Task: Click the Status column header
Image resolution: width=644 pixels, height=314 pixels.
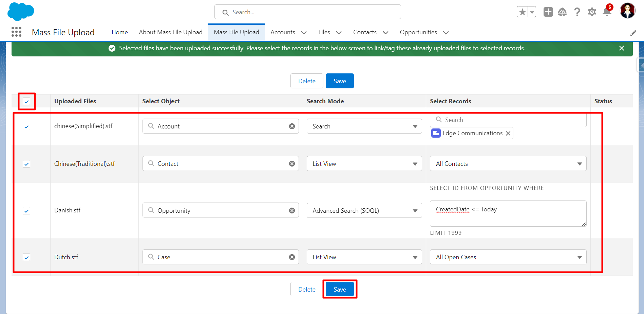Action: 603,101
